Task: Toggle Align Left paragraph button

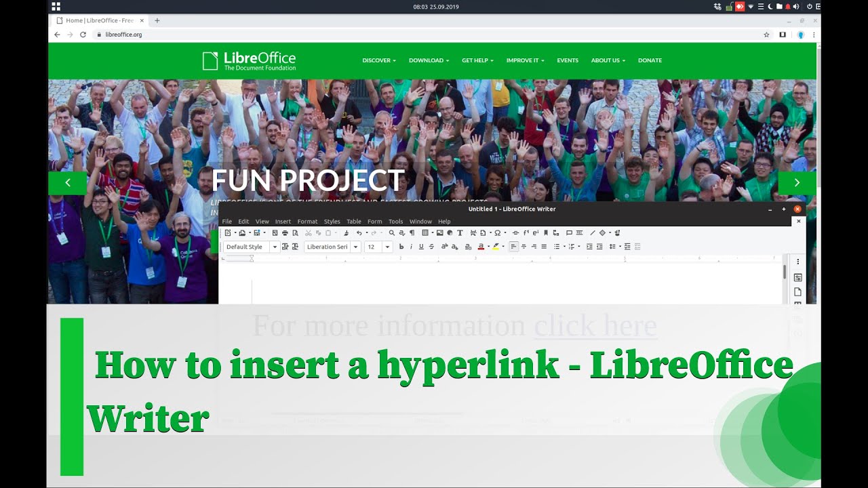Action: (514, 247)
